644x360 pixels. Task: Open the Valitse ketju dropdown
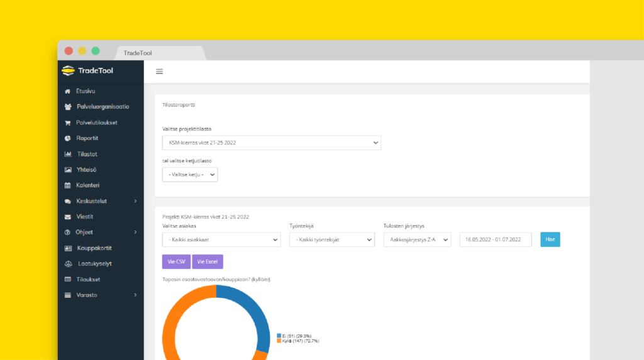pyautogui.click(x=190, y=174)
